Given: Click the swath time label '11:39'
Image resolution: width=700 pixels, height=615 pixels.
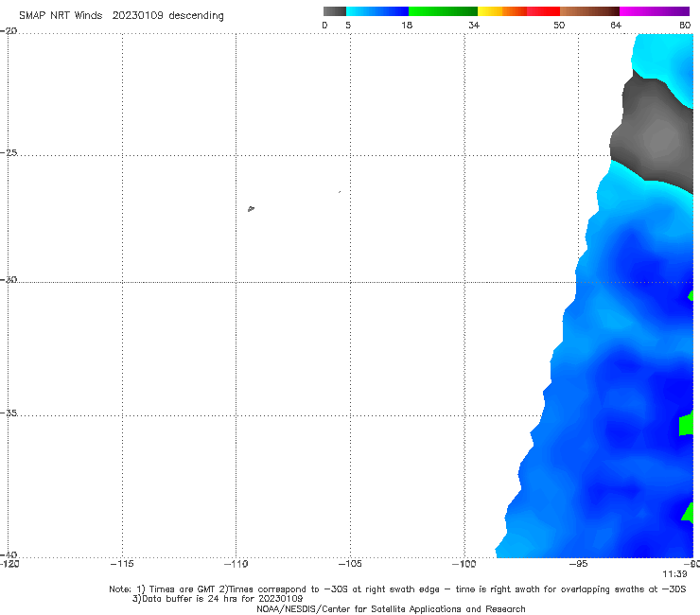Looking at the screenshot, I should point(674,574).
